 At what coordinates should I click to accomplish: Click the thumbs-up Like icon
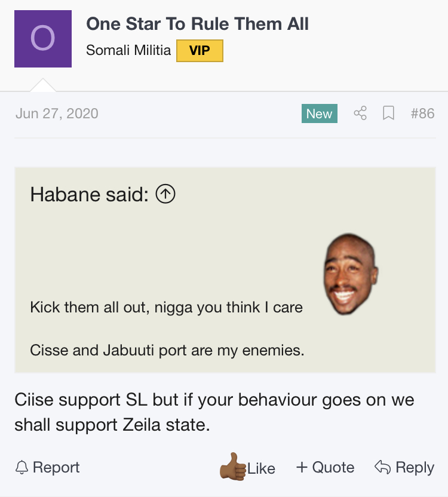[233, 467]
